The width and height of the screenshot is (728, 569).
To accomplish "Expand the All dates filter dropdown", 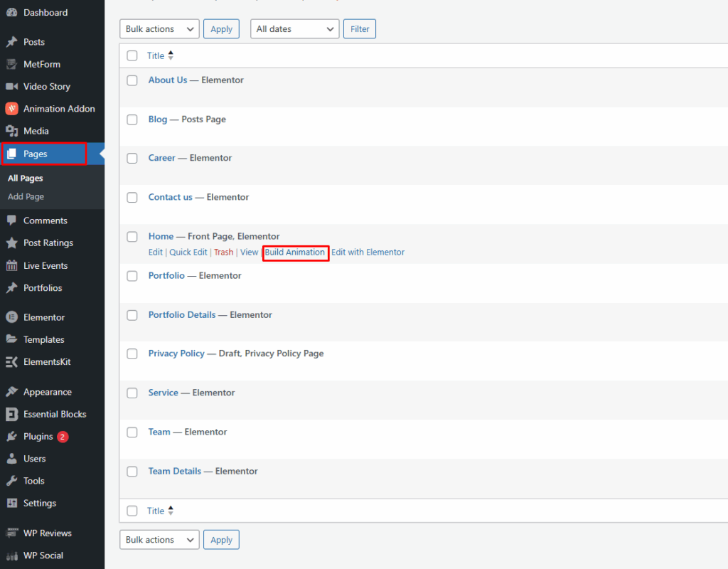I will (x=294, y=29).
